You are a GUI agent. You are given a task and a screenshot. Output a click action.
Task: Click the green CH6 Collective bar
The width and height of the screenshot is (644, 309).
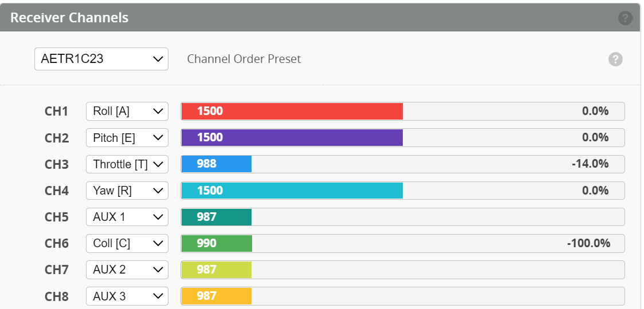pyautogui.click(x=217, y=243)
